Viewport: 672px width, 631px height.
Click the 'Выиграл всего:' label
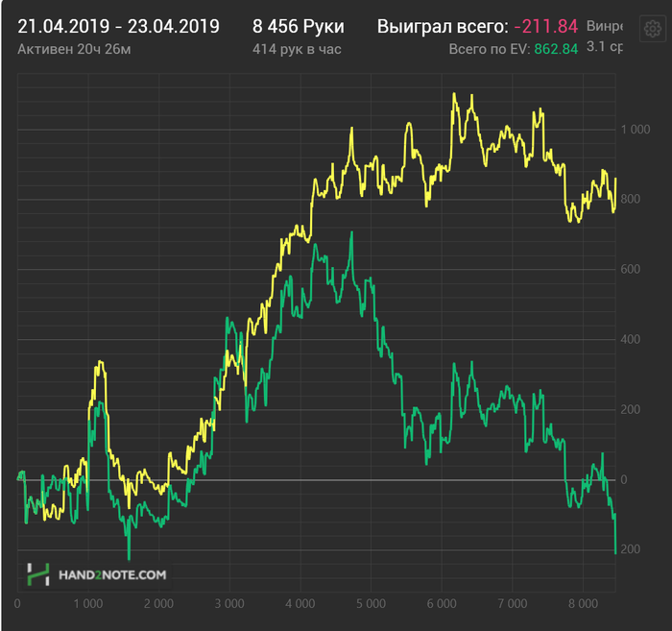coord(443,27)
